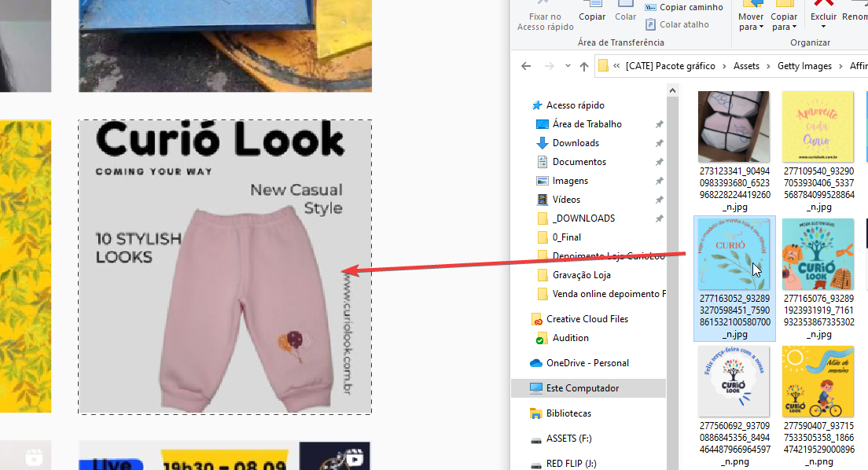Viewport: 868px width, 470px height.
Task: Select thumbnail of file 273123341 jpg
Action: 734,127
